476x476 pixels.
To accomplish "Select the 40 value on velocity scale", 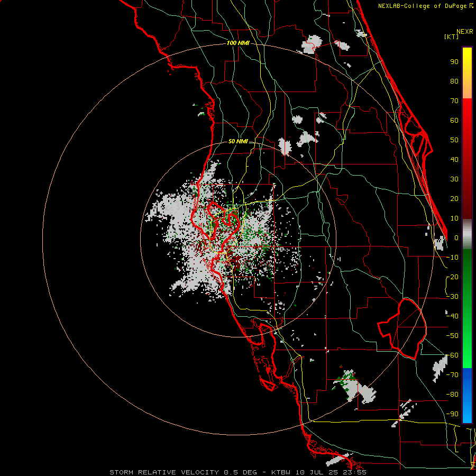I will click(454, 159).
